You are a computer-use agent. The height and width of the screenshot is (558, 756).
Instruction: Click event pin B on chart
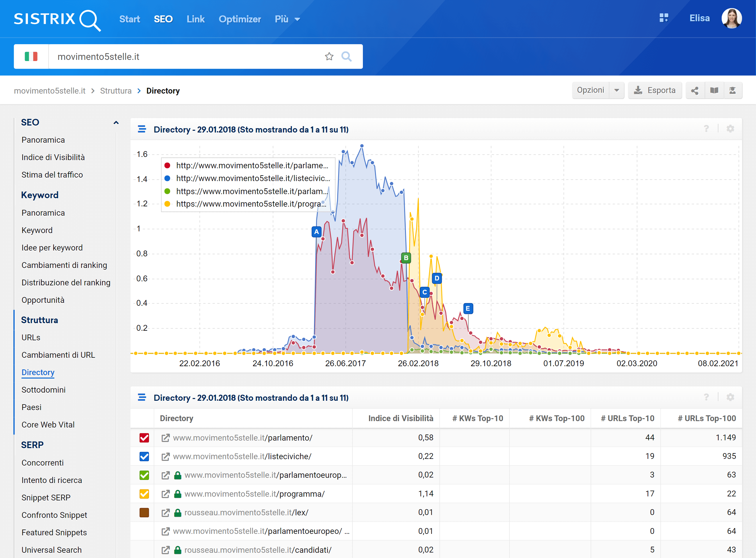pos(406,258)
